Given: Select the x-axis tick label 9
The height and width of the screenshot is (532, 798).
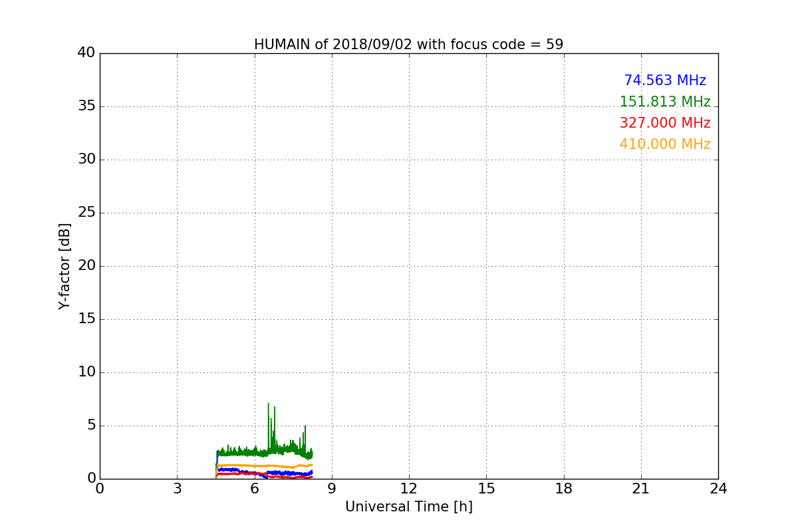Looking at the screenshot, I should point(332,489).
